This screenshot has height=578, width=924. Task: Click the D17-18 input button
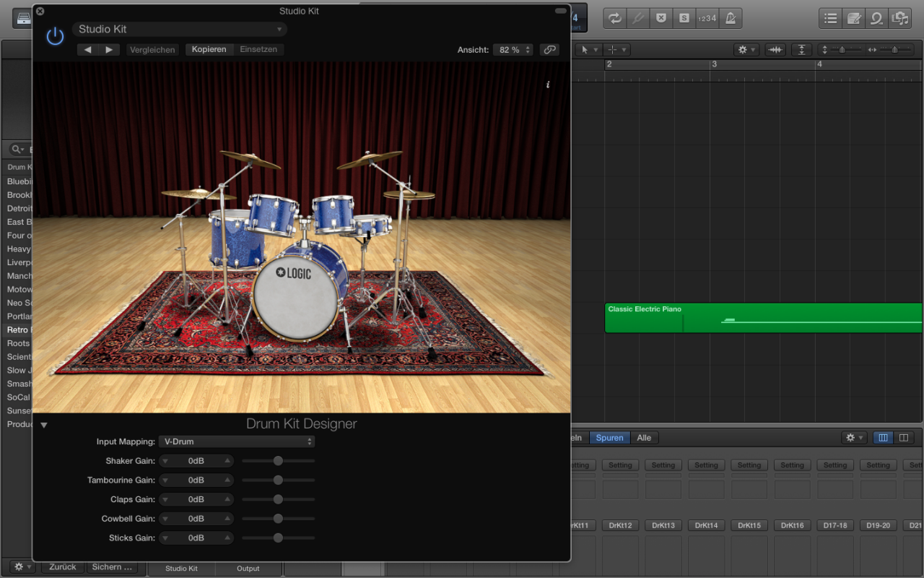[835, 525]
